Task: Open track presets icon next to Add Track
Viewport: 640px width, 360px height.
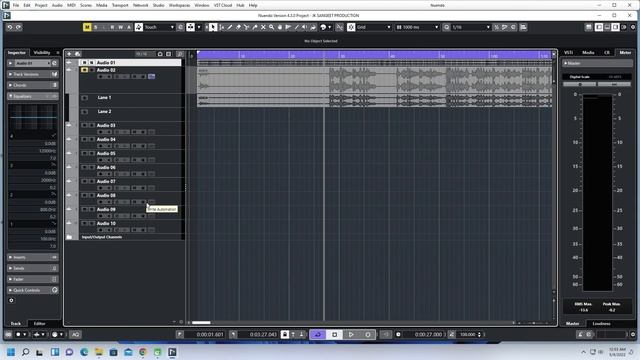Action: coord(78,54)
